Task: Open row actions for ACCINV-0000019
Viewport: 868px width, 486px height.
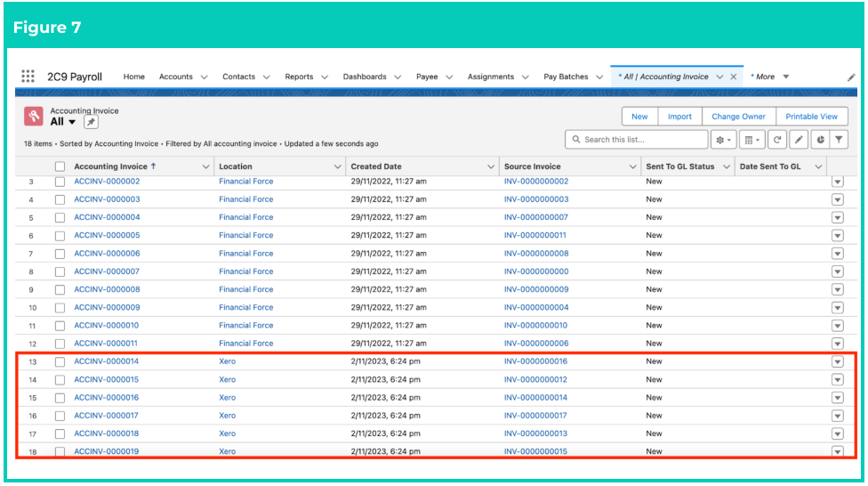Action: pos(838,451)
